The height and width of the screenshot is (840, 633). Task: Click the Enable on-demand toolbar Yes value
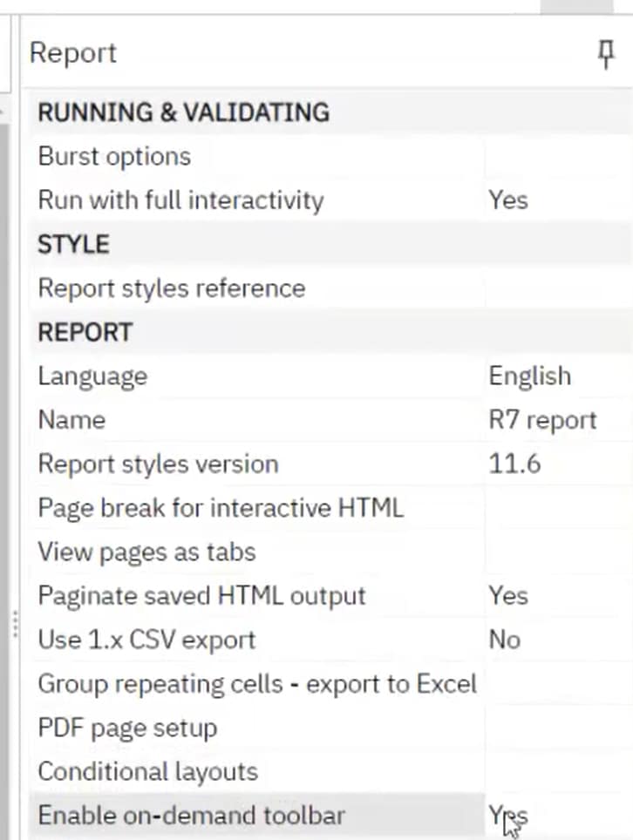tap(508, 816)
